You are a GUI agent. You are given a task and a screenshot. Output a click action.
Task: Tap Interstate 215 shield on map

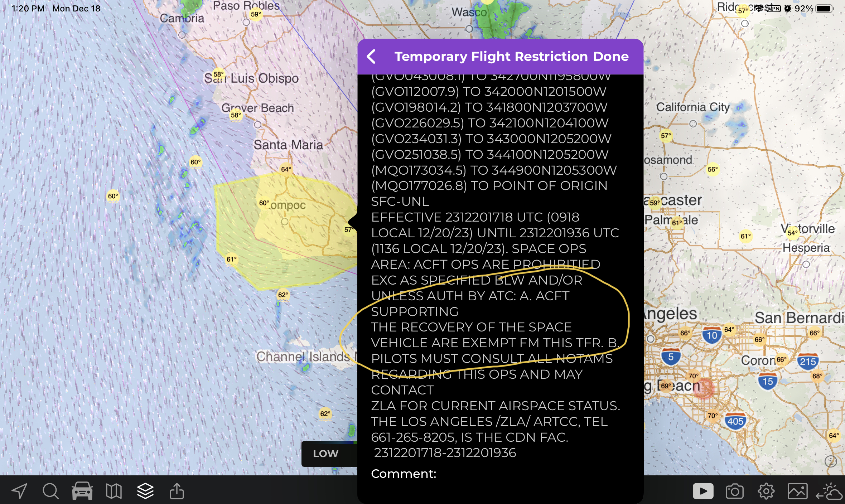(x=808, y=362)
